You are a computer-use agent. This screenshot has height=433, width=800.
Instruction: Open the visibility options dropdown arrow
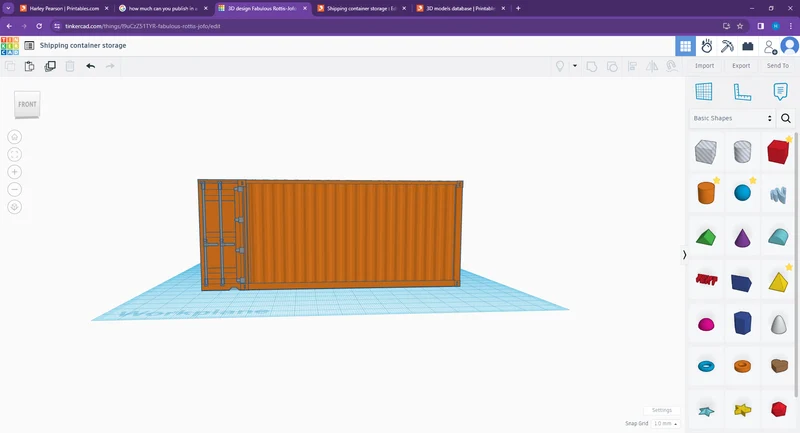point(574,66)
